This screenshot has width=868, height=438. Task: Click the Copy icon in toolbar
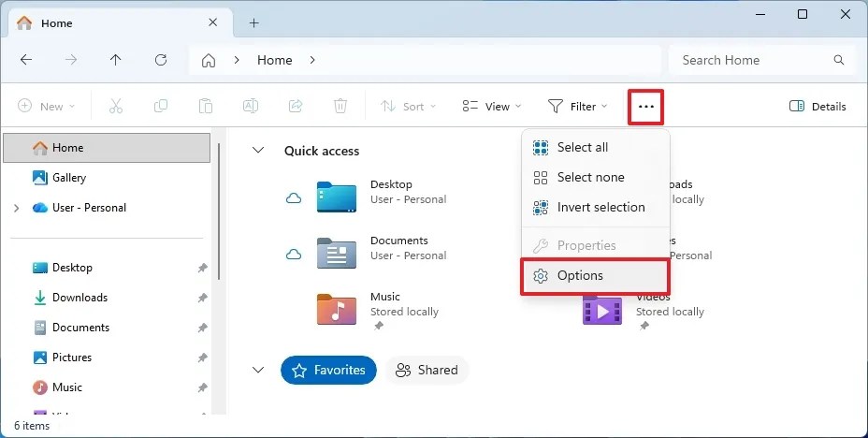(x=161, y=106)
